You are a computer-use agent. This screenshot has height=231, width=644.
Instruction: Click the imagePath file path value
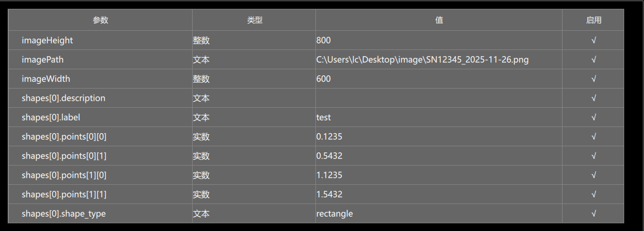coord(422,59)
